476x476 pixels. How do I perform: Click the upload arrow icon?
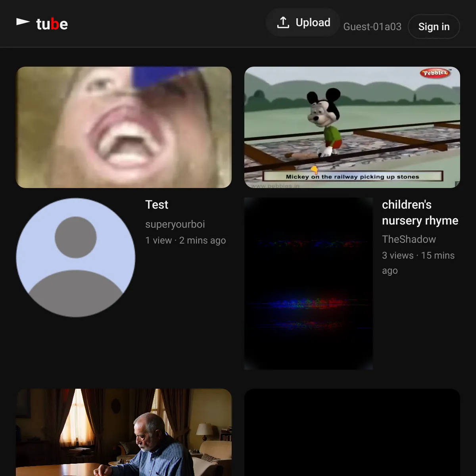pos(283,23)
